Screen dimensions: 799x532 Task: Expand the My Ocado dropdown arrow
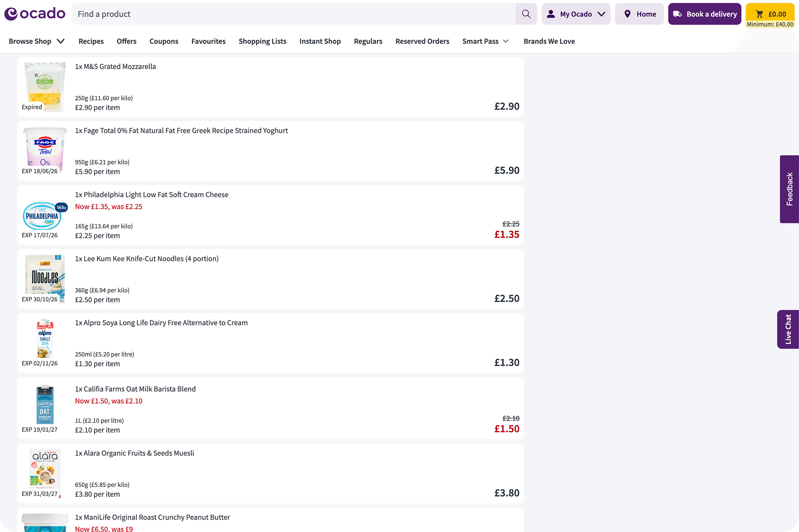601,14
